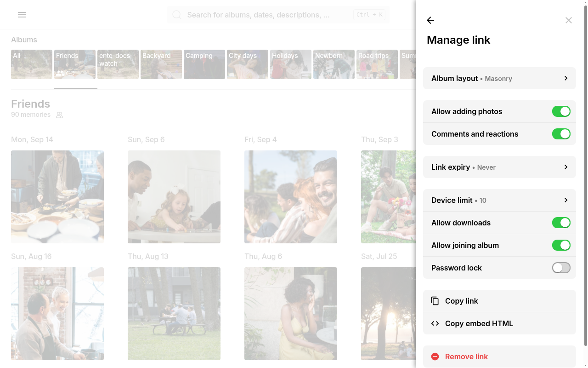Screen dimensions: 588x368
Task: Close the Manage link panel
Action: coord(569,20)
